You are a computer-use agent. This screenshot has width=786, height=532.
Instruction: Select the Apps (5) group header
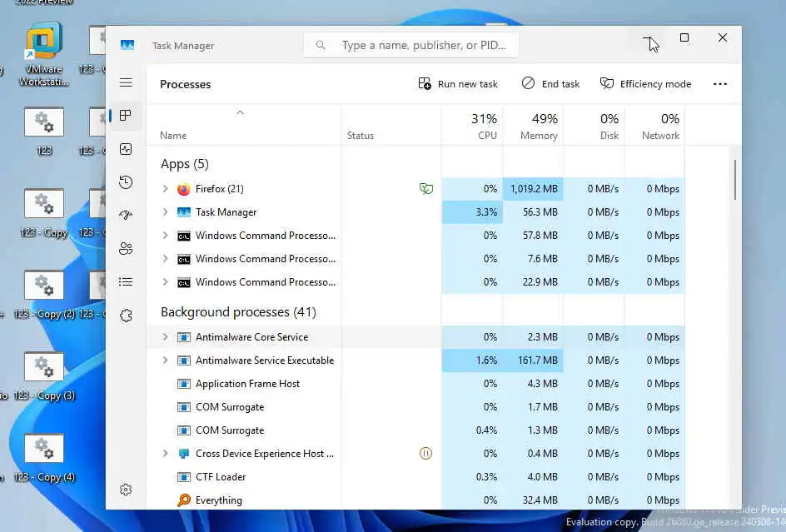pos(185,164)
